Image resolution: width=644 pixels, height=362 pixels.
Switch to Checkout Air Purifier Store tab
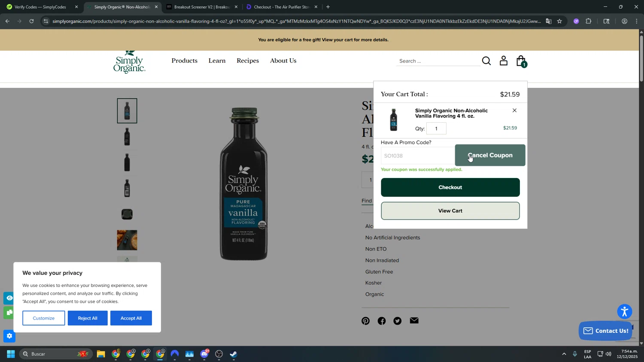[x=282, y=7]
